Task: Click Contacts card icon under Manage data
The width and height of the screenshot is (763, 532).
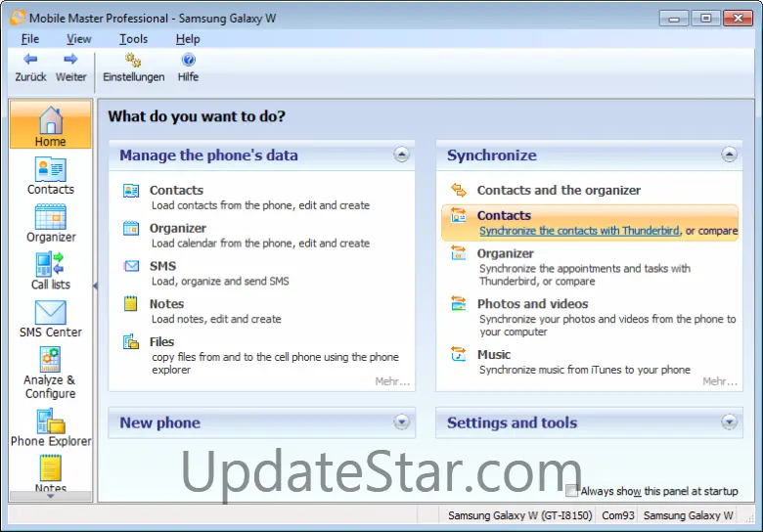Action: [x=131, y=191]
